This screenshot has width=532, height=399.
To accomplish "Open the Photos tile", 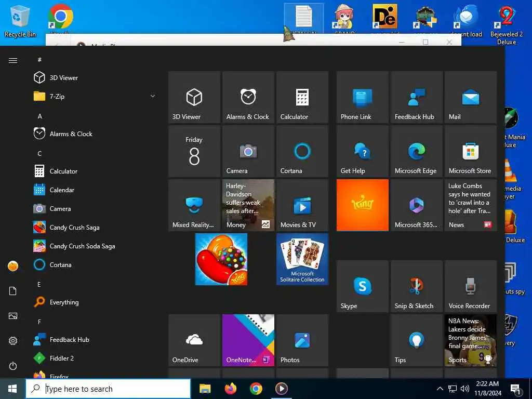I will (302, 340).
